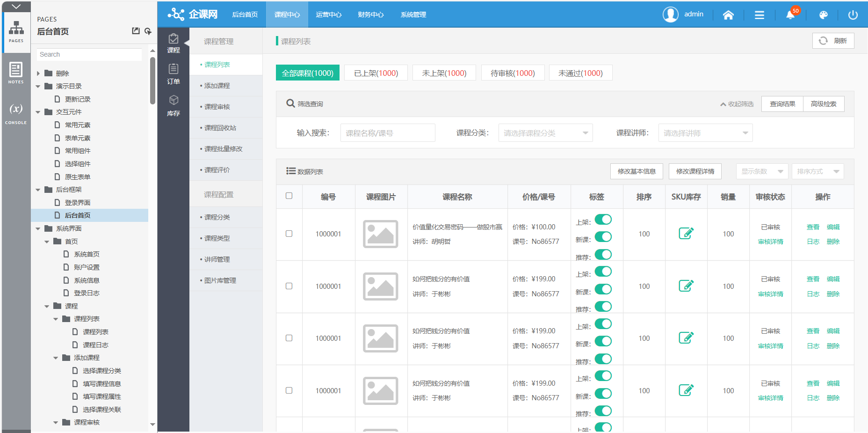Switch to 运营中心 top nav

pos(329,15)
